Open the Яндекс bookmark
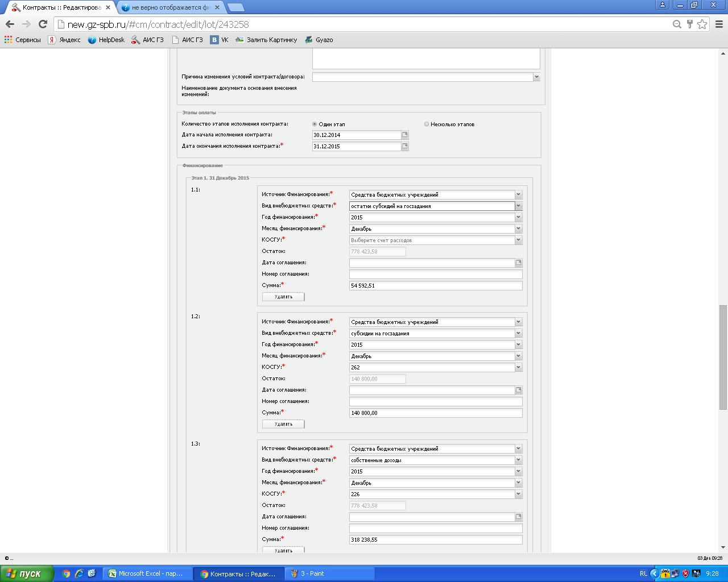728x582 pixels. (64, 40)
